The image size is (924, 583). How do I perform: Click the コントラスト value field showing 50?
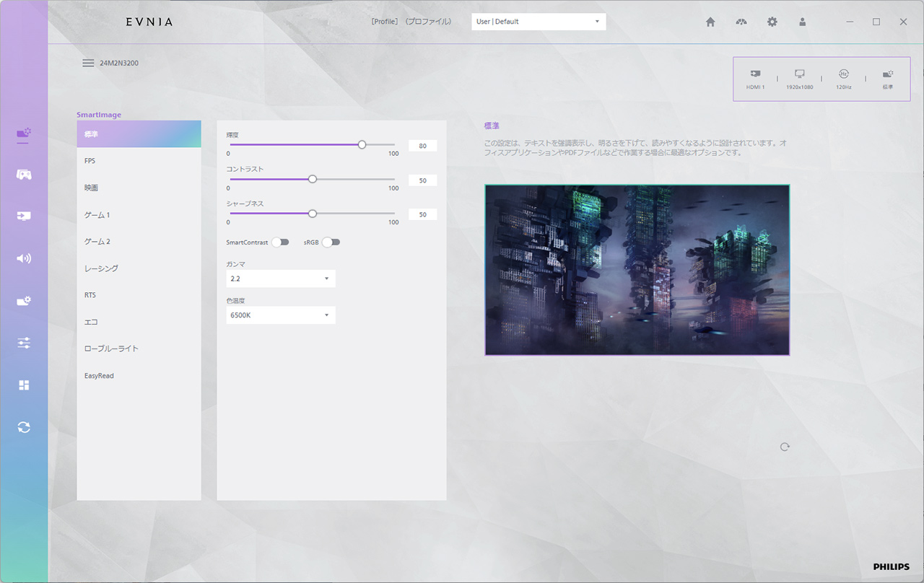tap(422, 180)
